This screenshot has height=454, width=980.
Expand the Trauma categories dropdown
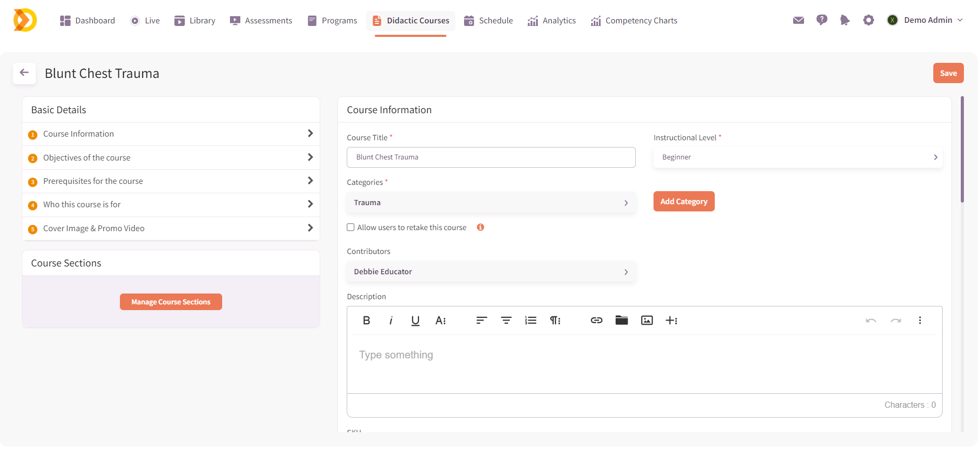pos(491,203)
